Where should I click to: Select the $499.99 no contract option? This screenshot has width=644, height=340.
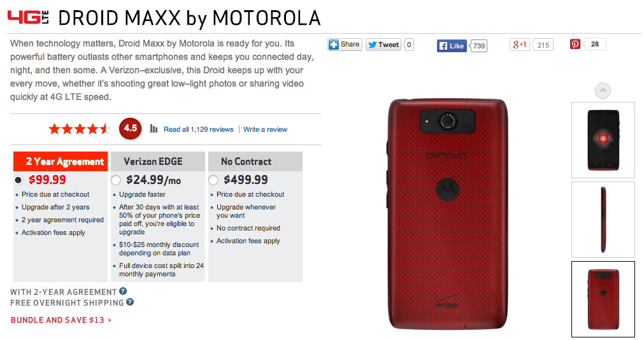click(213, 180)
